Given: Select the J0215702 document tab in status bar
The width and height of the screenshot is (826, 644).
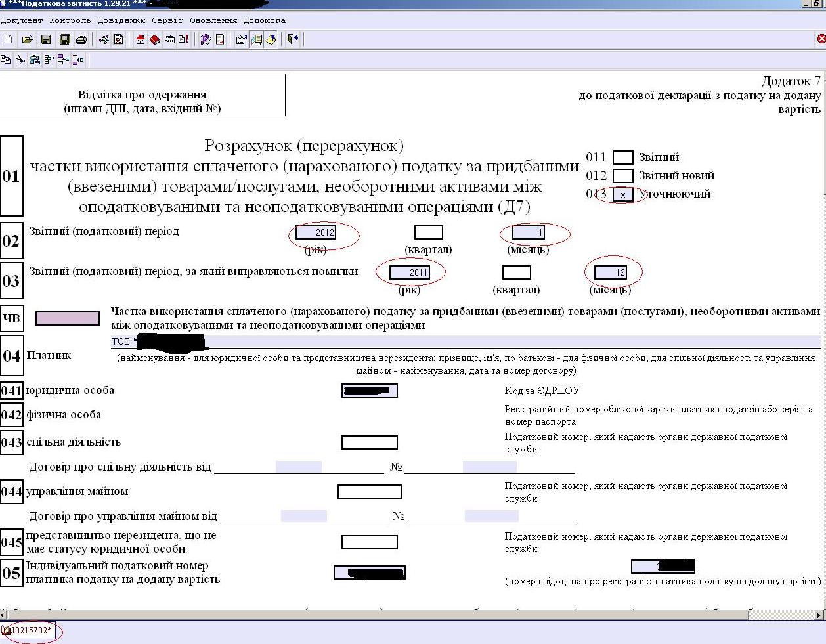Looking at the screenshot, I should click(30, 631).
